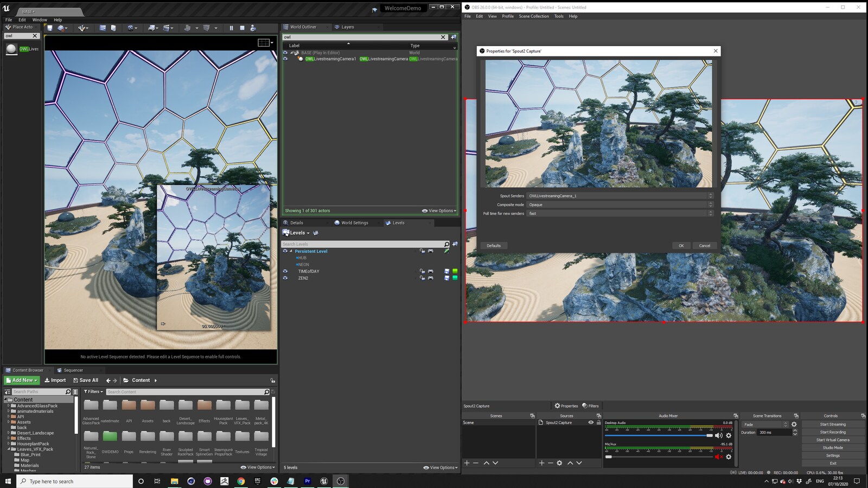This screenshot has width=868, height=488.
Task: Open Cinematics clapperboard toolbar icon
Action: 167,28
